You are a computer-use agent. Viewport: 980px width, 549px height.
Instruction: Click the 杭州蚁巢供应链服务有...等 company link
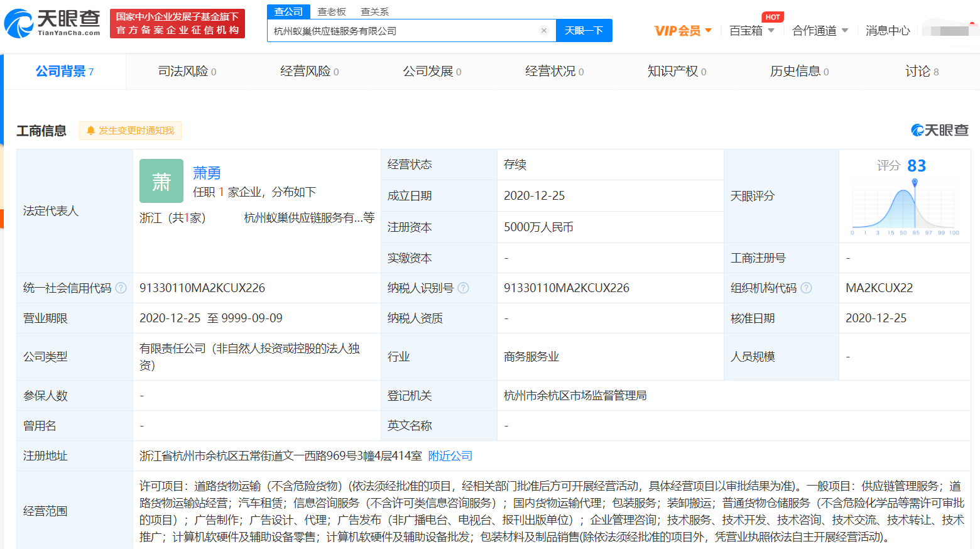309,218
